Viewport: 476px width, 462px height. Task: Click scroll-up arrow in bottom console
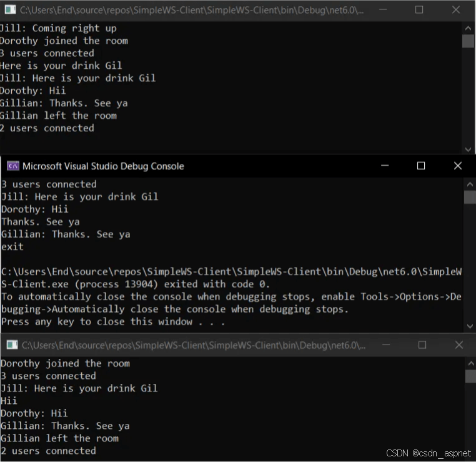coord(471,363)
